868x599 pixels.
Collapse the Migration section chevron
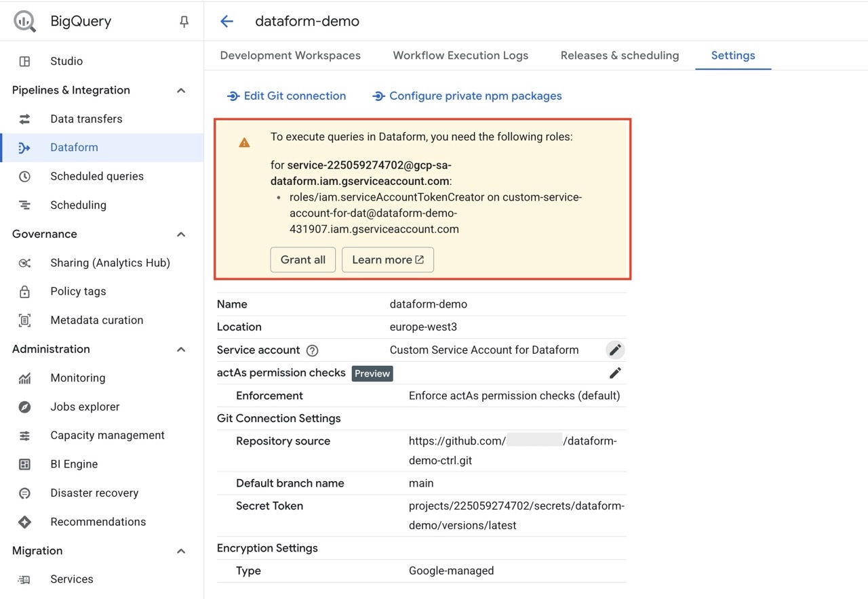[x=181, y=551]
